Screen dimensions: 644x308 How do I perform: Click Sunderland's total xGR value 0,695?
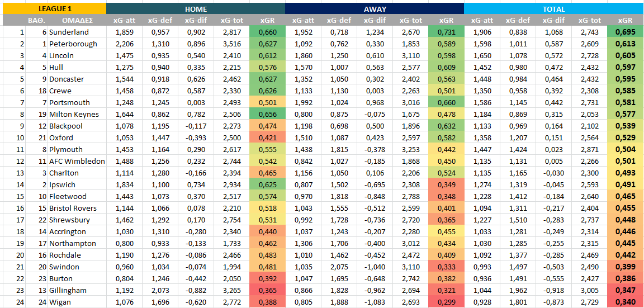click(x=625, y=32)
